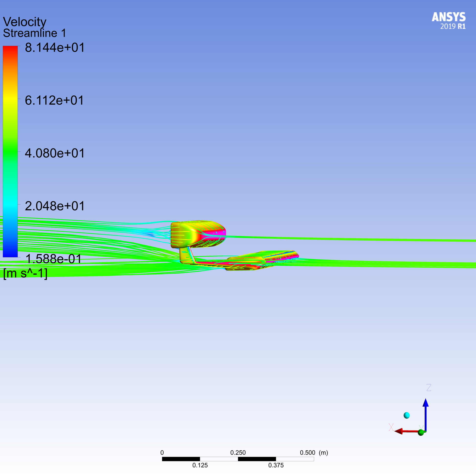This screenshot has height=476, width=476.
Task: Select the green Y axis sphere
Action: tap(421, 432)
